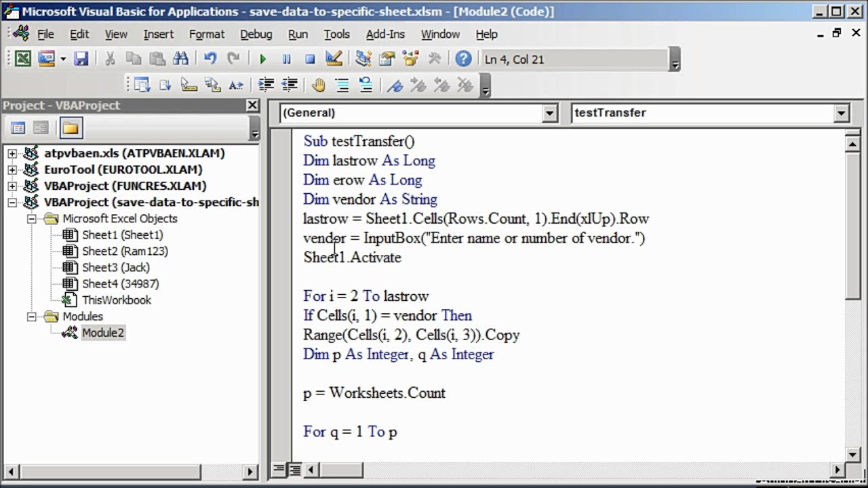Open the (General) object dropdown
This screenshot has height=488, width=868.
550,113
